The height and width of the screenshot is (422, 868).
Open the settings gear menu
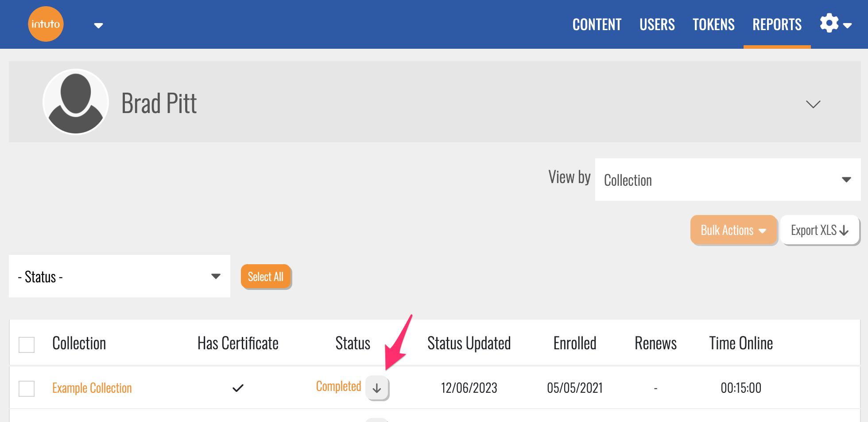pyautogui.click(x=835, y=23)
